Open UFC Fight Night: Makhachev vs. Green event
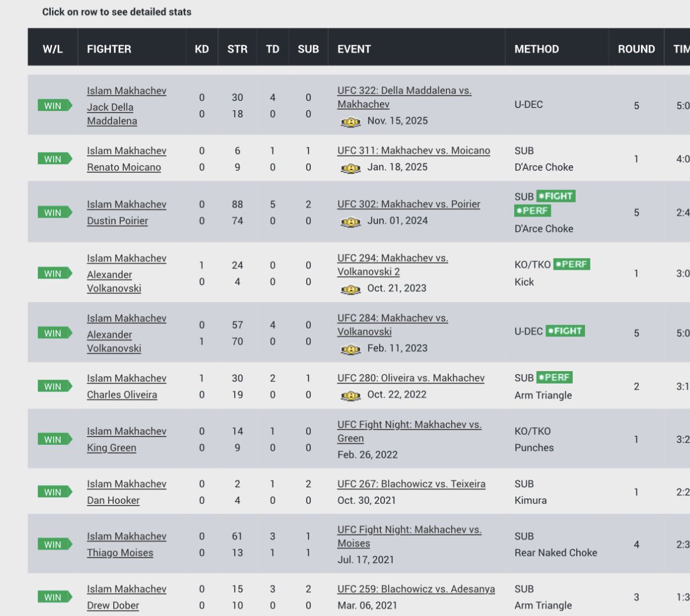Image resolution: width=690 pixels, height=616 pixels. [409, 431]
